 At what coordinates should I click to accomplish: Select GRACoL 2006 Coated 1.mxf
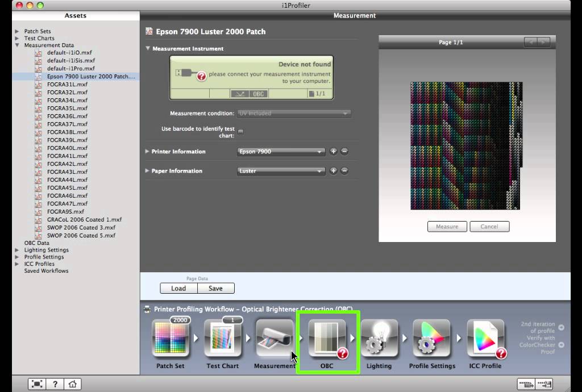click(84, 219)
